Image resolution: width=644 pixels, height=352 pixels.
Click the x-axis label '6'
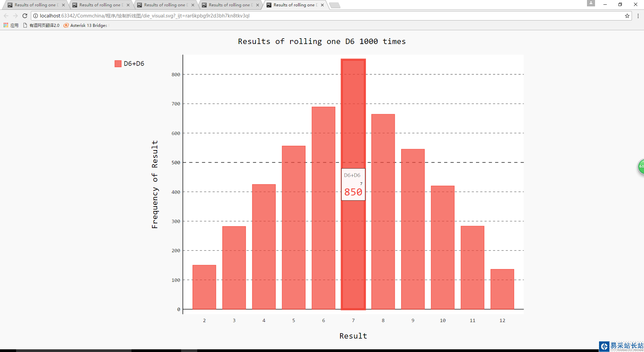click(x=324, y=320)
